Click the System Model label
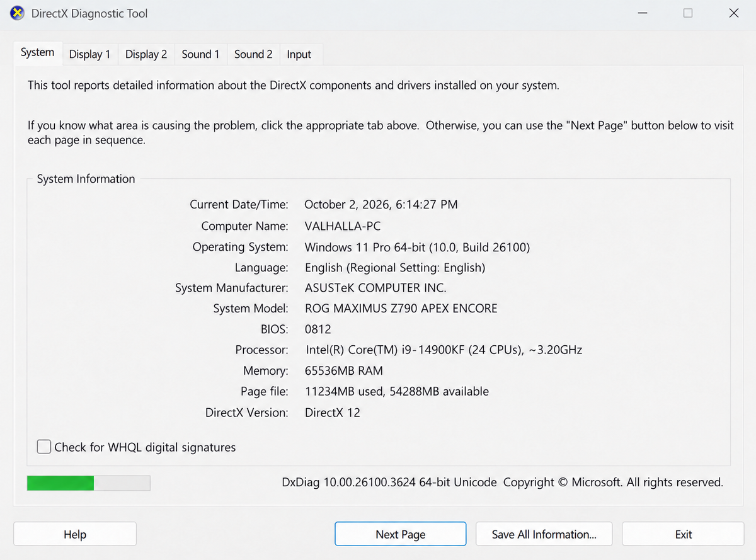Viewport: 756px width, 560px height. point(251,309)
